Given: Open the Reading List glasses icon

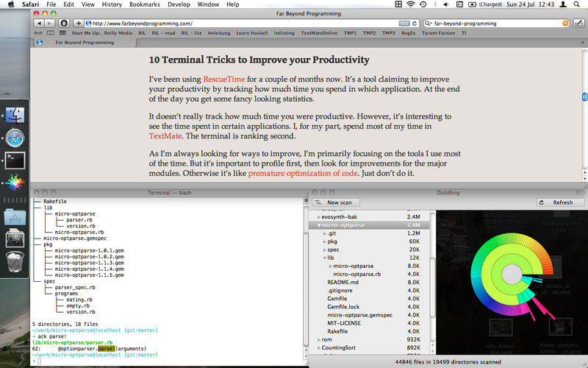Looking at the screenshot, I should point(38,33).
